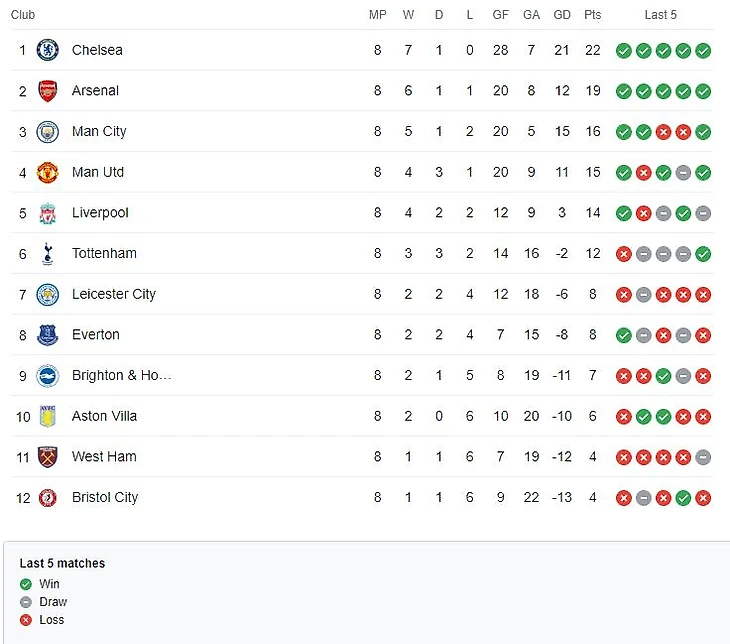Click West Ham's latest draw result icon
This screenshot has width=730, height=644.
[703, 457]
